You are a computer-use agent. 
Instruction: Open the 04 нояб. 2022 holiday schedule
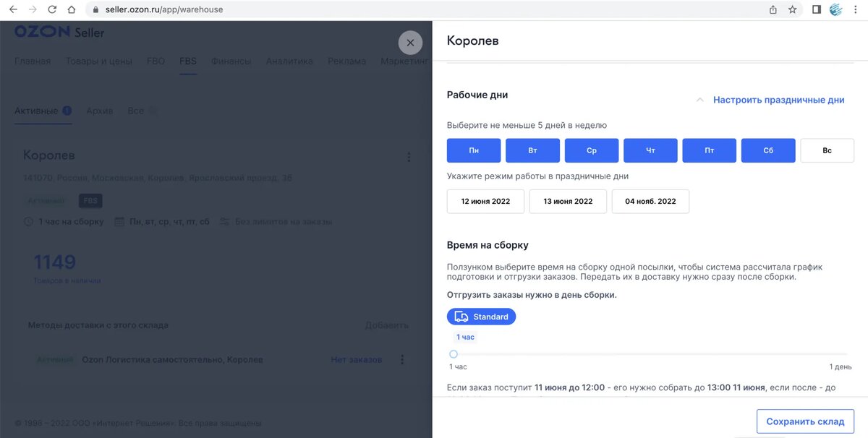pos(650,201)
